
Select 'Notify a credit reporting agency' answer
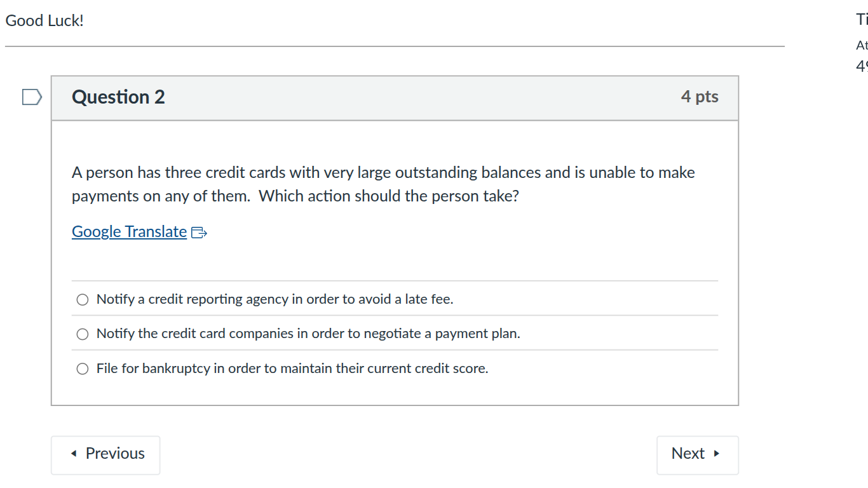82,299
